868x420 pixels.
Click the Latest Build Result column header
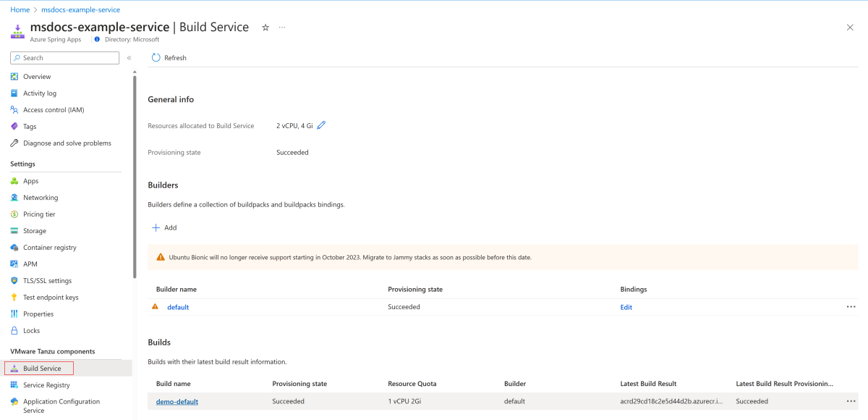coord(649,383)
